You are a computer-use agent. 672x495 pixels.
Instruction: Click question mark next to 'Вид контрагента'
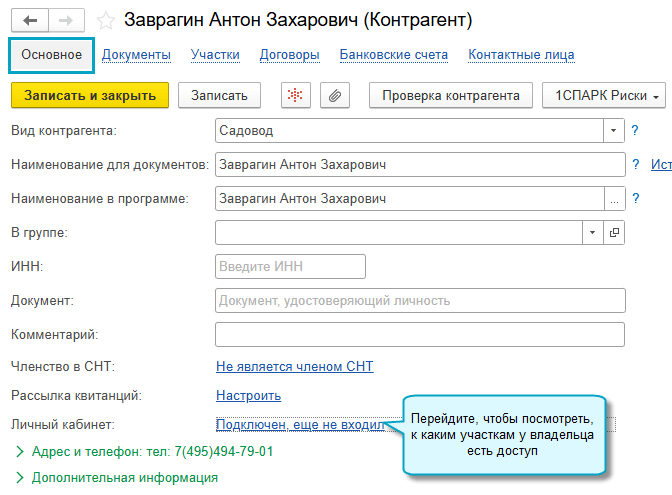(635, 130)
